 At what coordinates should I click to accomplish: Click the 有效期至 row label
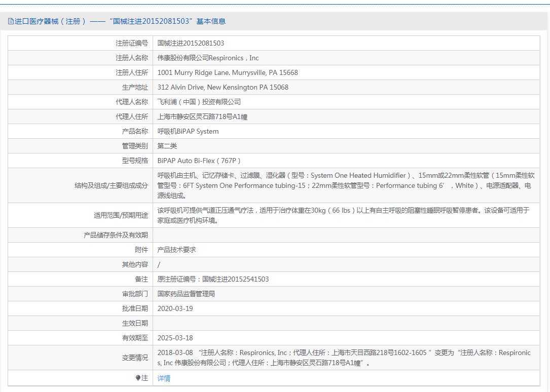[133, 338]
